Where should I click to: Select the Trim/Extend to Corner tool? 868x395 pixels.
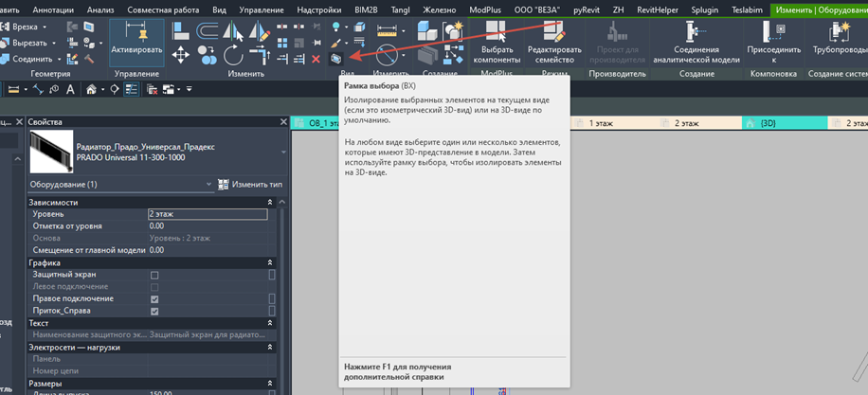tap(259, 55)
